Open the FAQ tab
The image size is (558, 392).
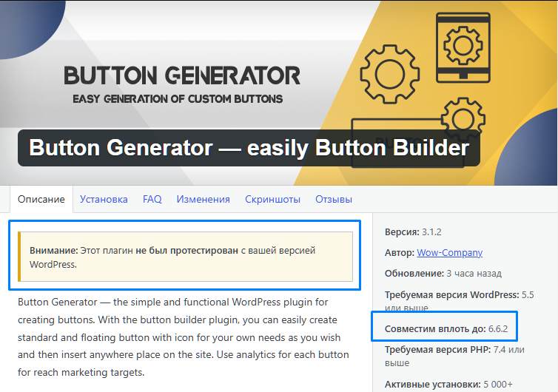[152, 199]
